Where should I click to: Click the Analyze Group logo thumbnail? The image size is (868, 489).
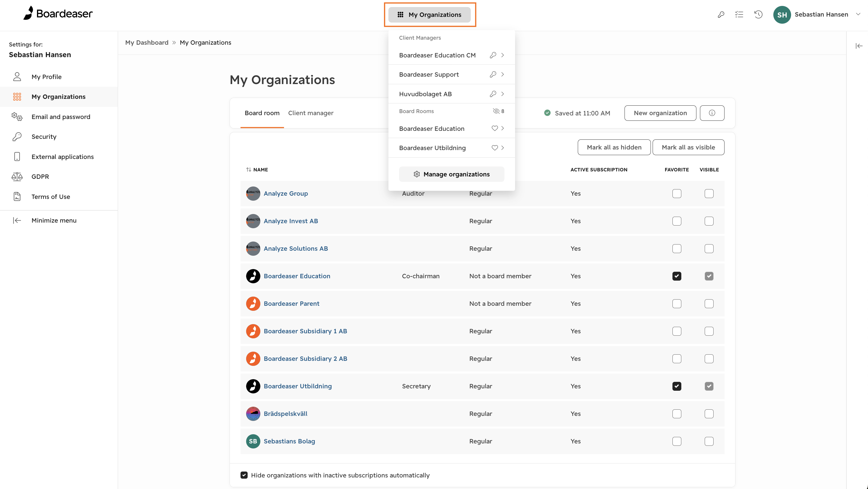point(253,194)
